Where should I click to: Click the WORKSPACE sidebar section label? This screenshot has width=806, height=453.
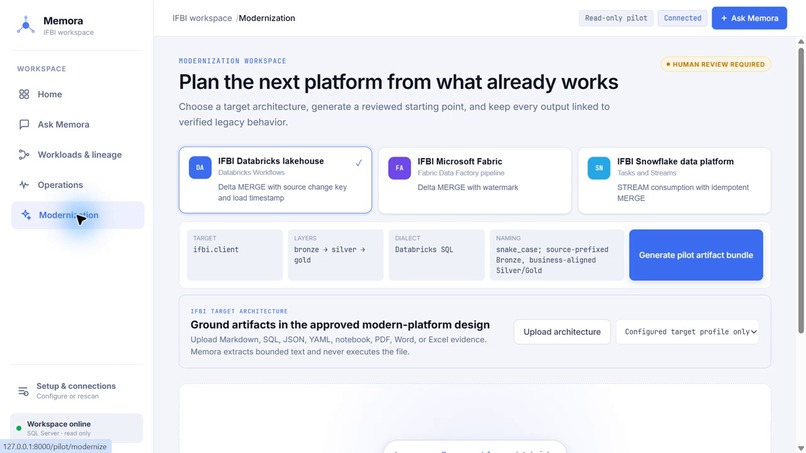[42, 69]
